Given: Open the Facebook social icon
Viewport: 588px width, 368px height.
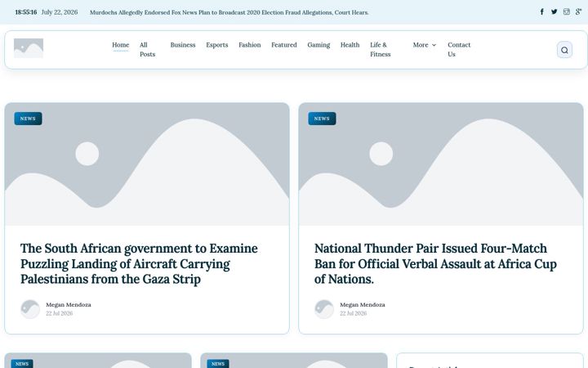Looking at the screenshot, I should click(x=542, y=12).
